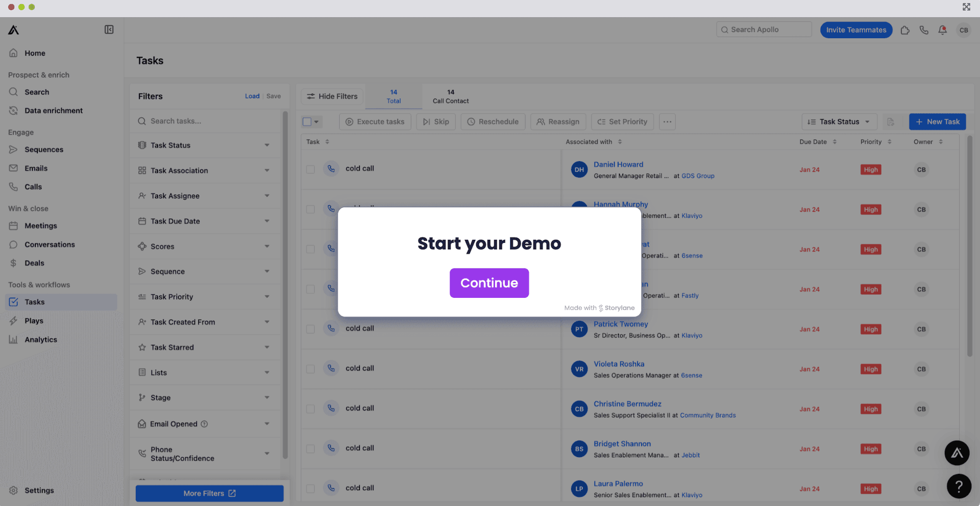Open the three-dots more actions button

point(667,122)
